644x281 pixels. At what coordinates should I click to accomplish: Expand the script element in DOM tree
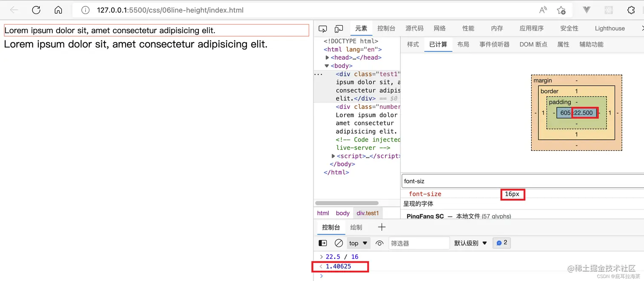pos(333,156)
